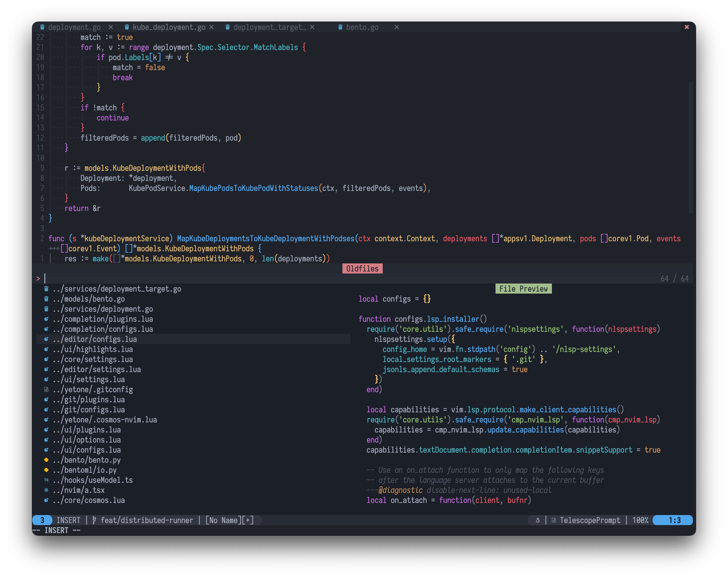Click the File Preview title label
This screenshot has height=578, width=728.
point(523,289)
